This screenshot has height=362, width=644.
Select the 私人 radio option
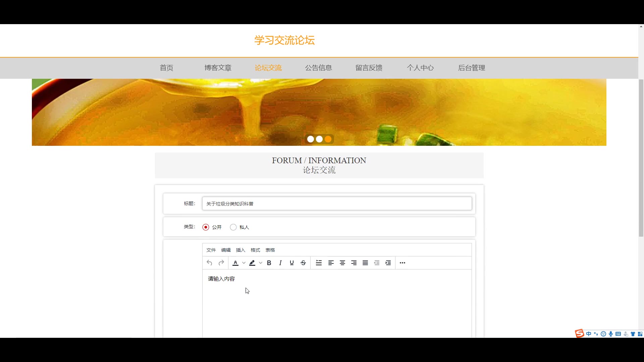233,227
